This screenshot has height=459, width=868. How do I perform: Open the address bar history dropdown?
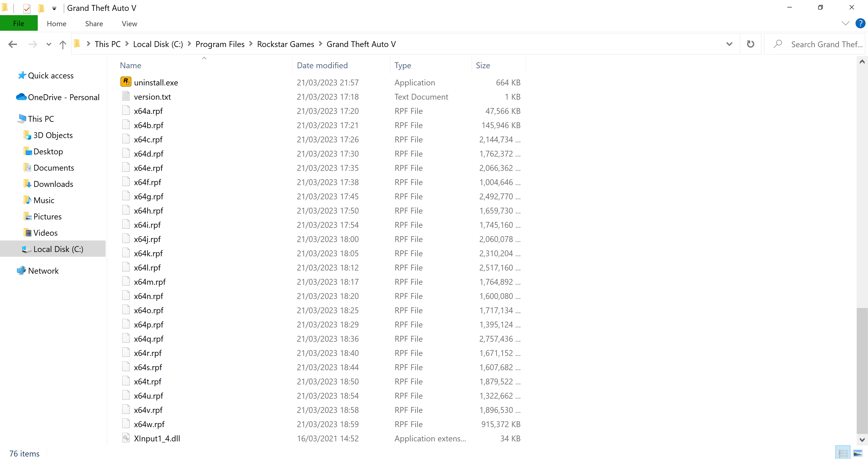729,44
